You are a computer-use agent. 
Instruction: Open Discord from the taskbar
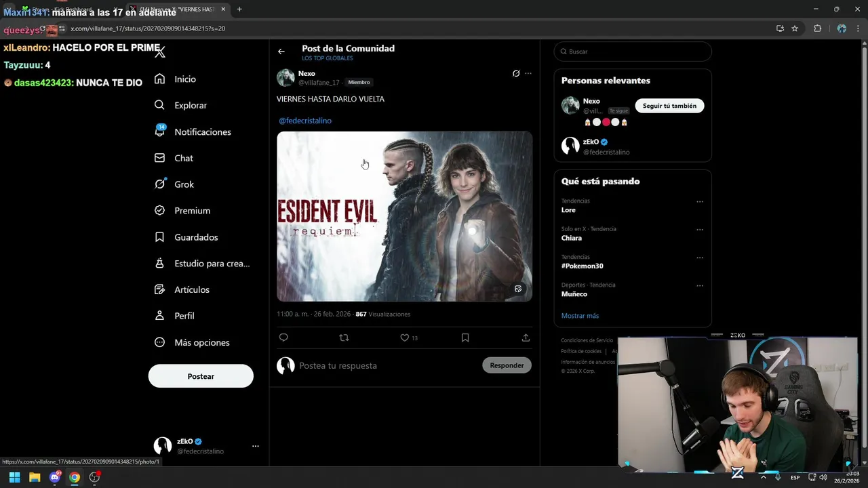(55, 477)
